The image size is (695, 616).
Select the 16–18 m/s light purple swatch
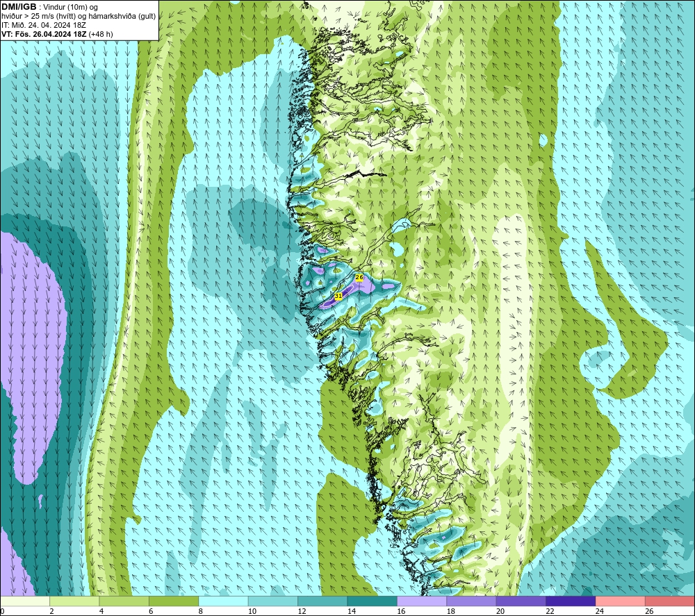coord(422,601)
